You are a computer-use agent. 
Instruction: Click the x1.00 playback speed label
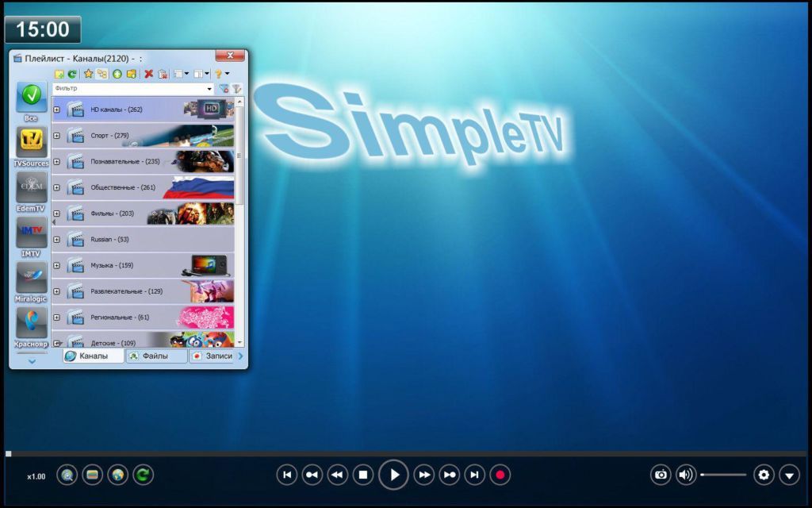(36, 476)
